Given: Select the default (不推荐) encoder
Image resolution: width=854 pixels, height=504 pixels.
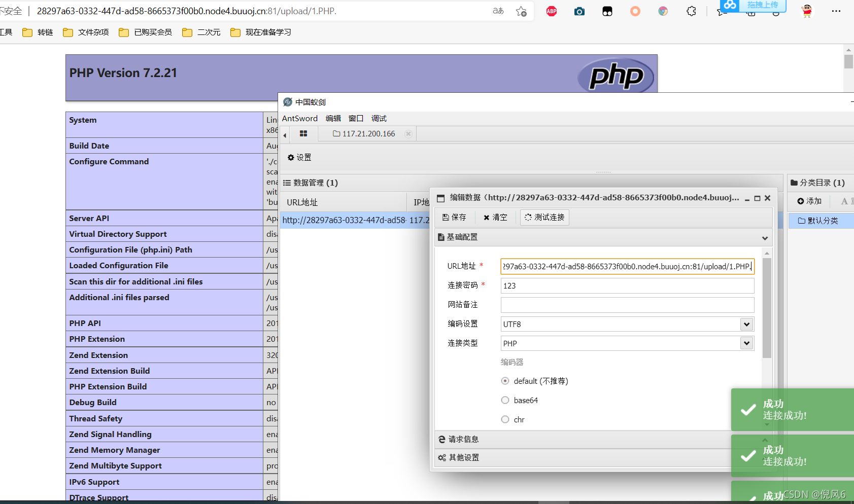Looking at the screenshot, I should click(x=505, y=381).
